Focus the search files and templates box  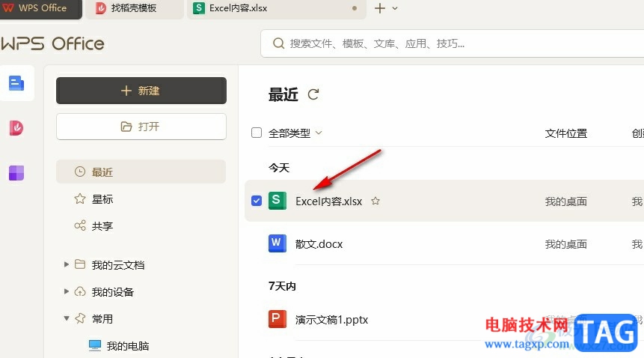pos(453,43)
